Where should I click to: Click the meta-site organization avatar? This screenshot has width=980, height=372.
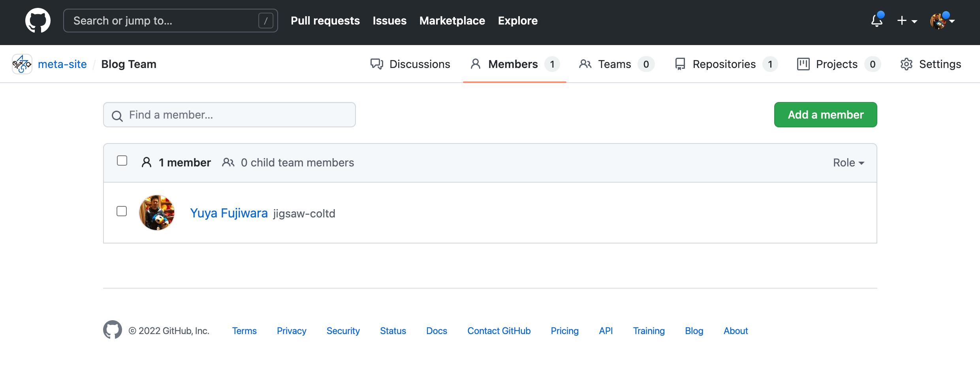22,64
